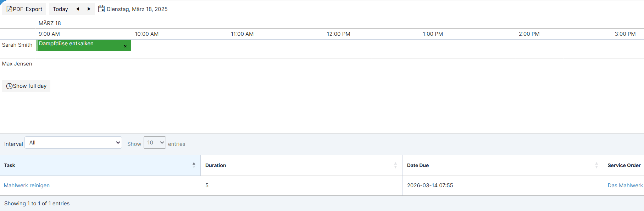The image size is (644, 211).
Task: Sort by Task column header
Action: click(x=100, y=165)
